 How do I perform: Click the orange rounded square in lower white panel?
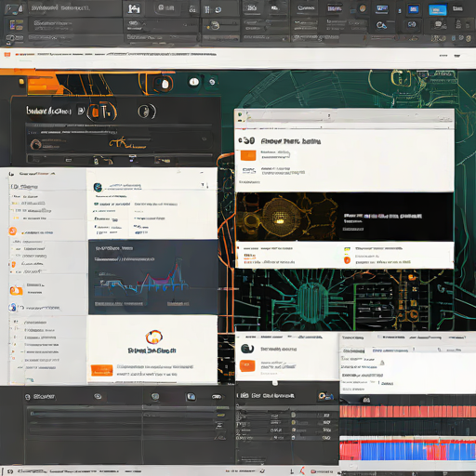tap(247, 365)
